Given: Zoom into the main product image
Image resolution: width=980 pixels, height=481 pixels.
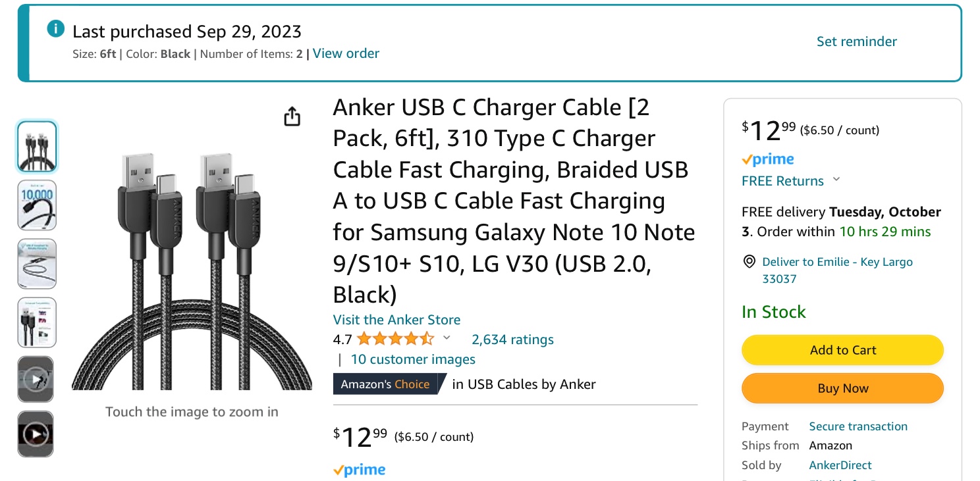Looking at the screenshot, I should tap(192, 270).
